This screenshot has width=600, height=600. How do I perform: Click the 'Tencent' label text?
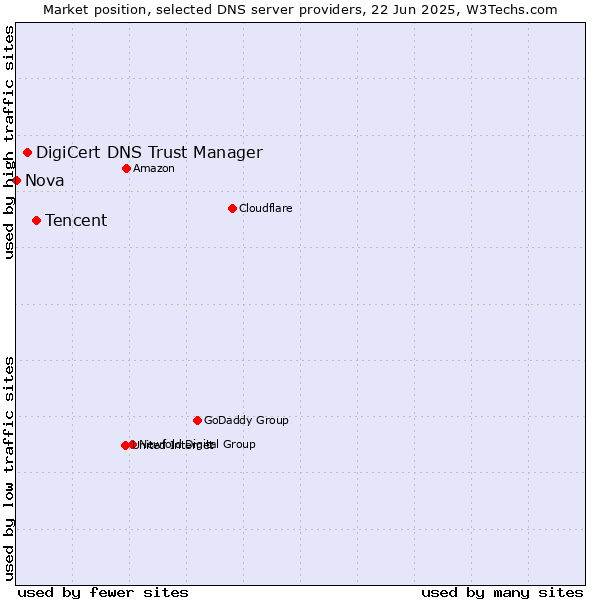[76, 220]
